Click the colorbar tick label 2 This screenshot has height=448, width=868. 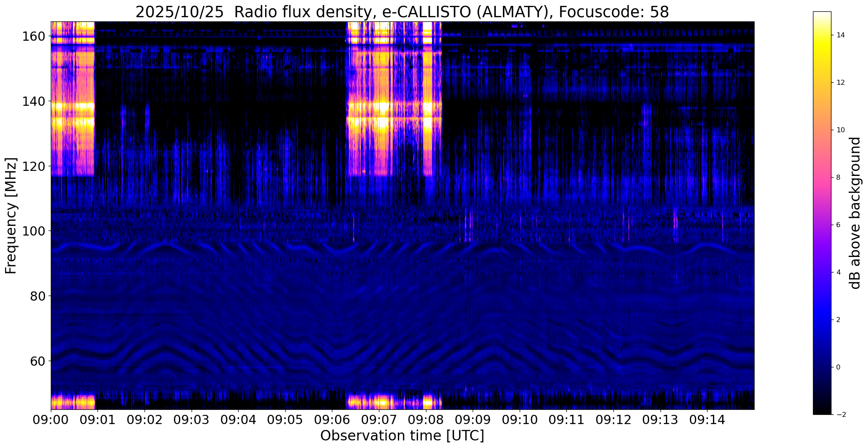(838, 320)
